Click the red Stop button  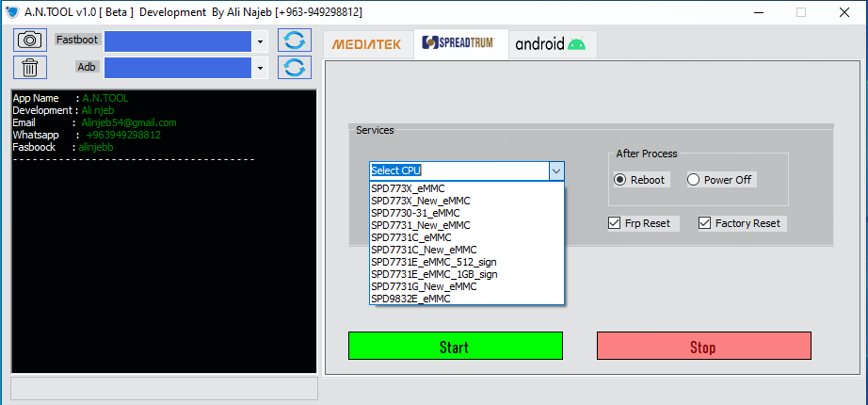[703, 347]
